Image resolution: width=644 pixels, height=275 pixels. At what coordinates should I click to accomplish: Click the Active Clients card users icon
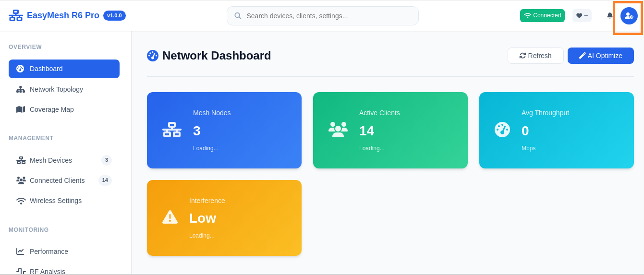(338, 130)
